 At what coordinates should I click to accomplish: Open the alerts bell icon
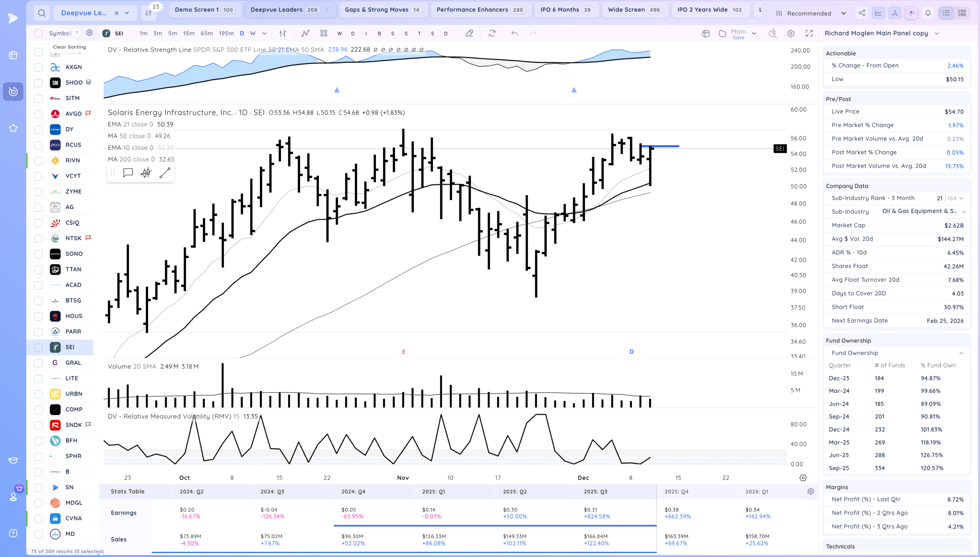928,13
